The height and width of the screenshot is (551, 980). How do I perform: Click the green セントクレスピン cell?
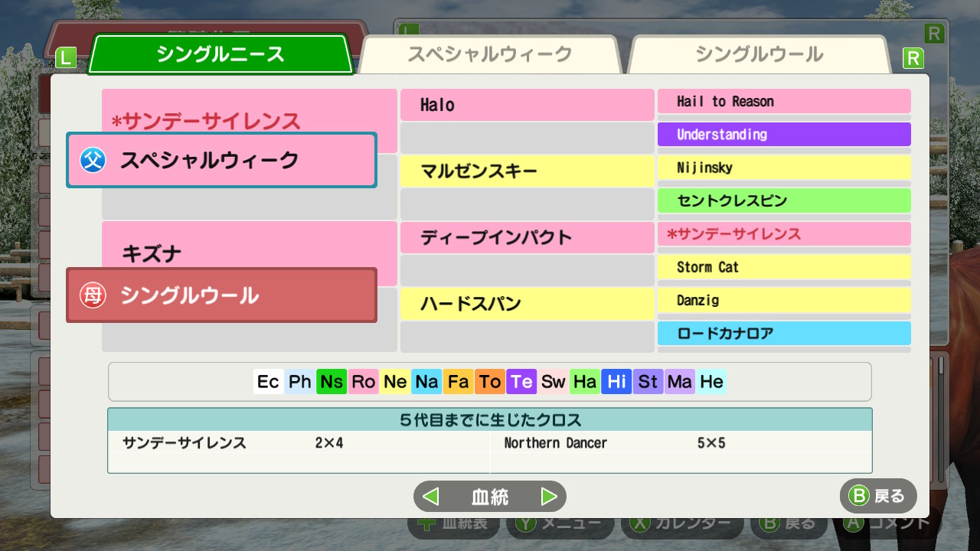click(784, 201)
